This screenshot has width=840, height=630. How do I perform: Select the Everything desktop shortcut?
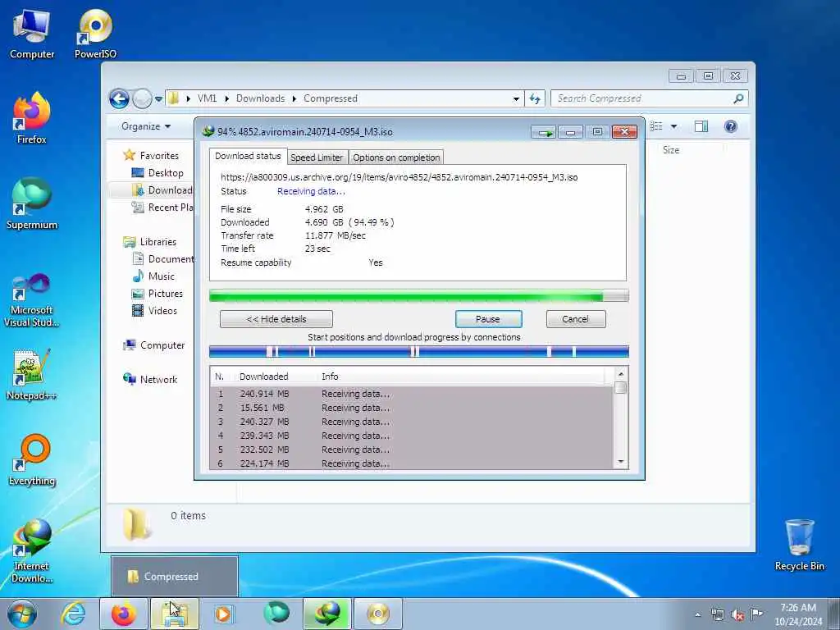click(x=32, y=459)
